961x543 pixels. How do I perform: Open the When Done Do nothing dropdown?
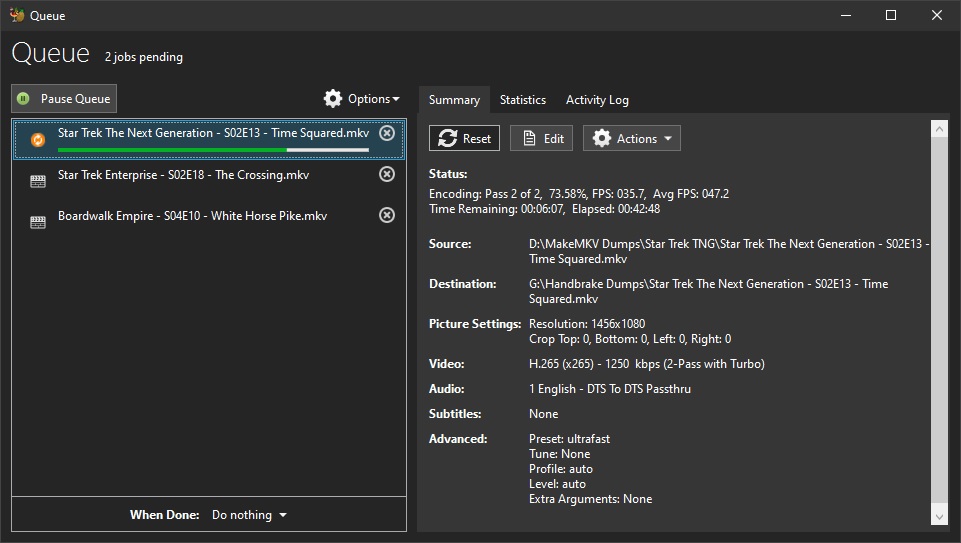[249, 515]
